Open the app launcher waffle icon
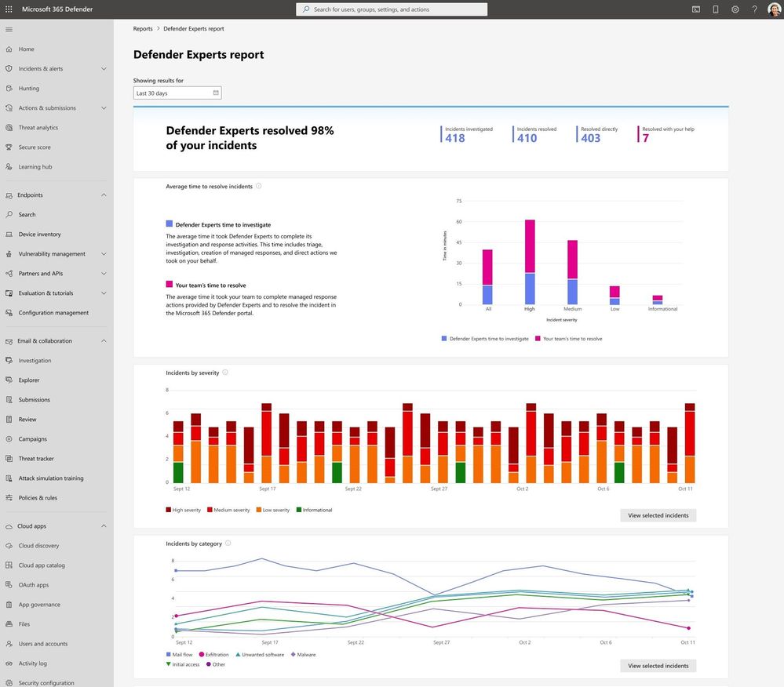This screenshot has width=784, height=687. 9,9
